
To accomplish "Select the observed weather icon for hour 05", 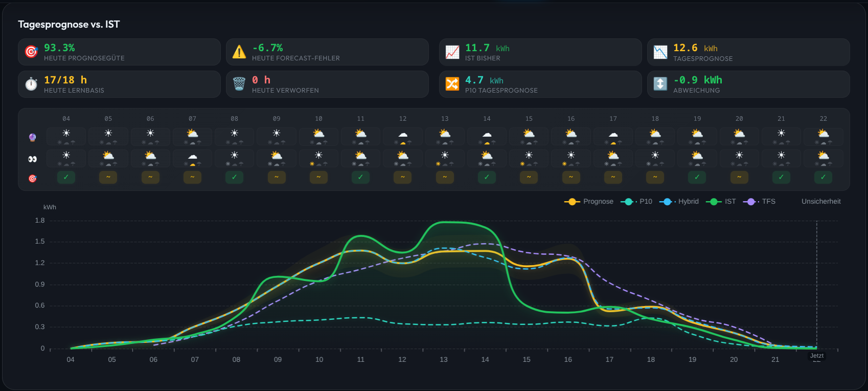I will [x=108, y=155].
